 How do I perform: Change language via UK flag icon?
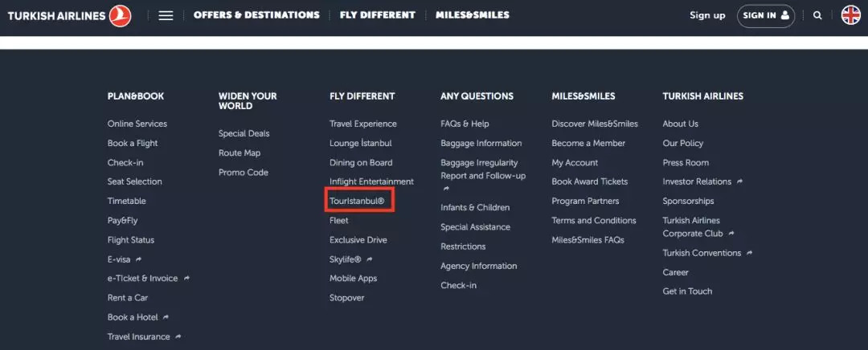point(850,15)
